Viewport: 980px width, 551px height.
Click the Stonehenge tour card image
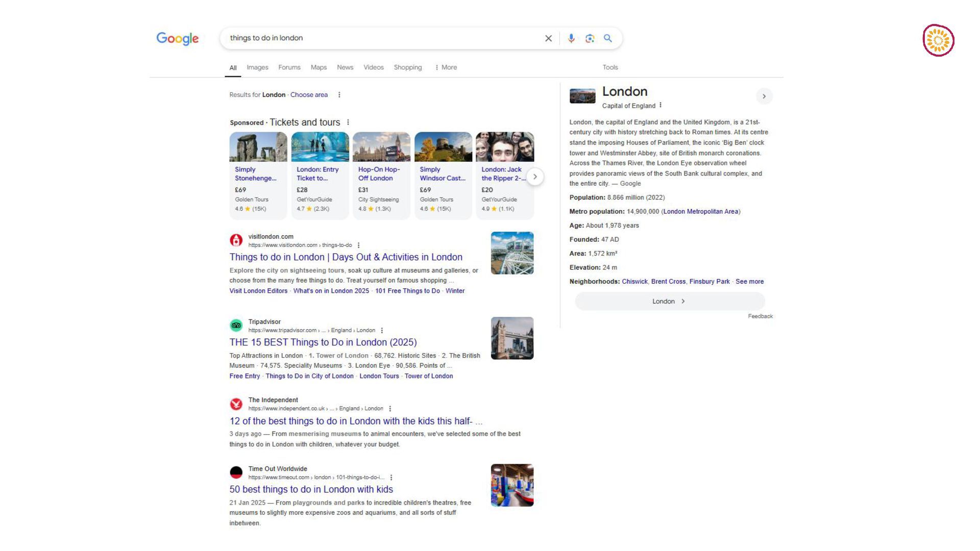pyautogui.click(x=258, y=147)
